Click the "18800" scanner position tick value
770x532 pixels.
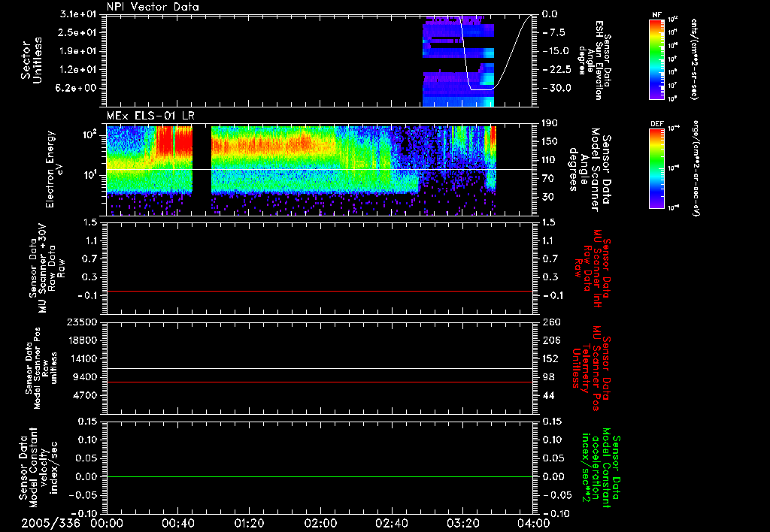[x=84, y=340]
